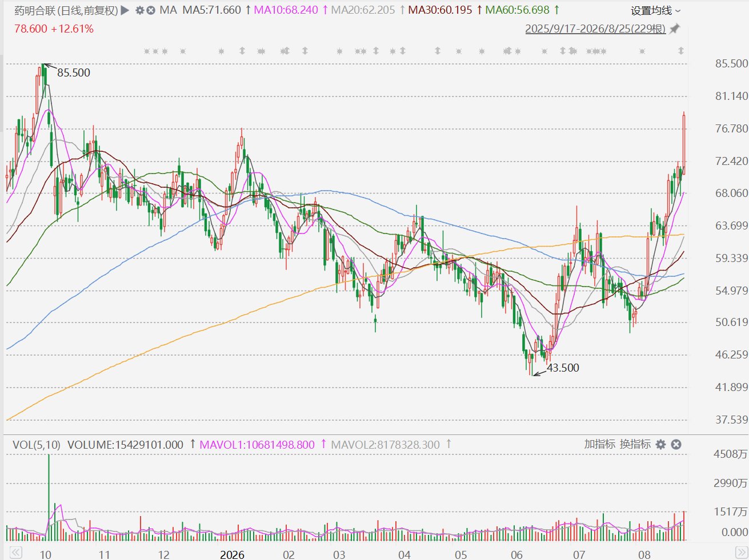Click the 1517万 volume axis label
The height and width of the screenshot is (560, 749).
(731, 511)
